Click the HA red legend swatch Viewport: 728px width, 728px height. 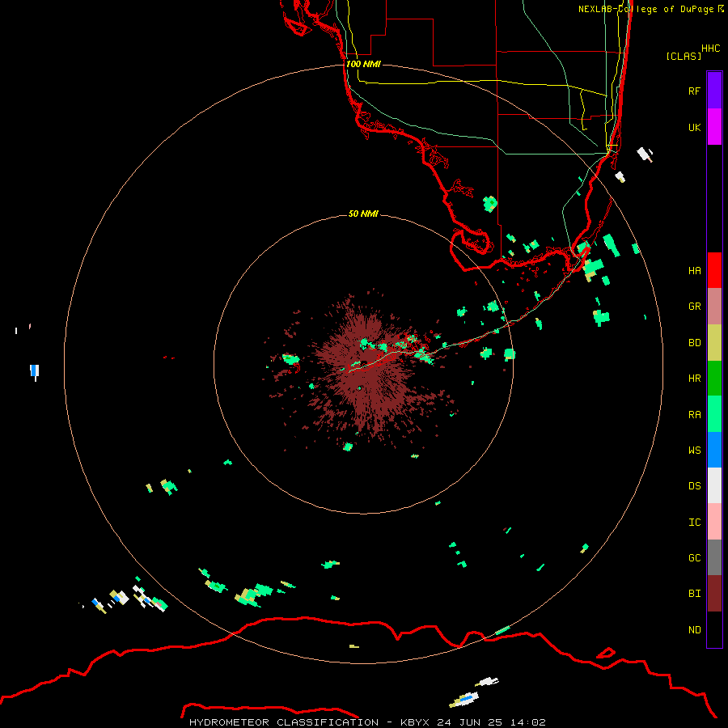coord(714,270)
